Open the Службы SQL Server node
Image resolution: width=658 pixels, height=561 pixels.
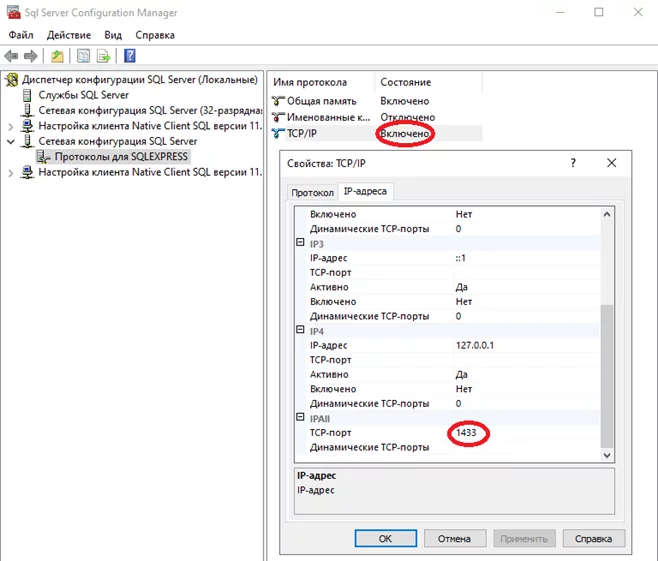point(84,95)
